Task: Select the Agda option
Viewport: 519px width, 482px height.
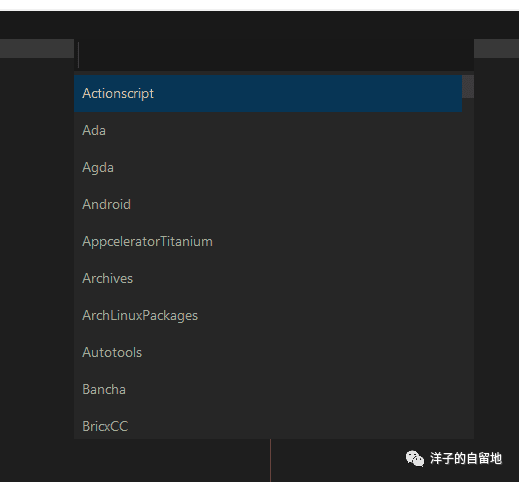Action: point(268,167)
